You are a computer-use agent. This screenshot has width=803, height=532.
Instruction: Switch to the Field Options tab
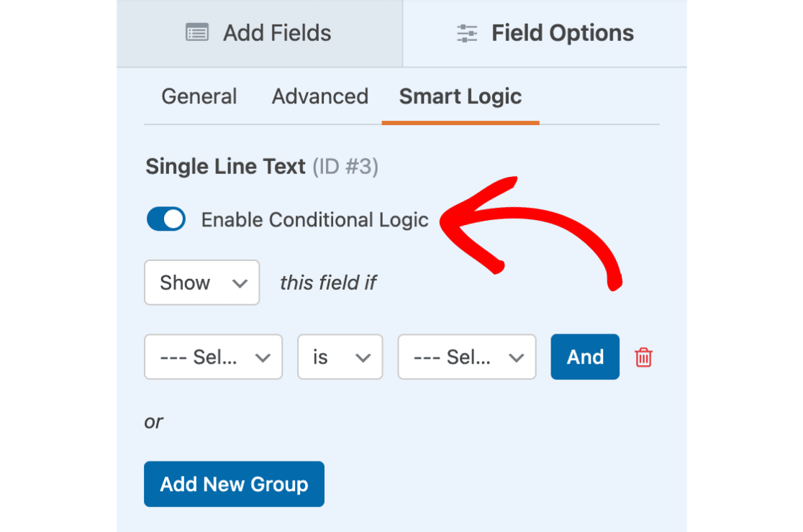point(545,33)
